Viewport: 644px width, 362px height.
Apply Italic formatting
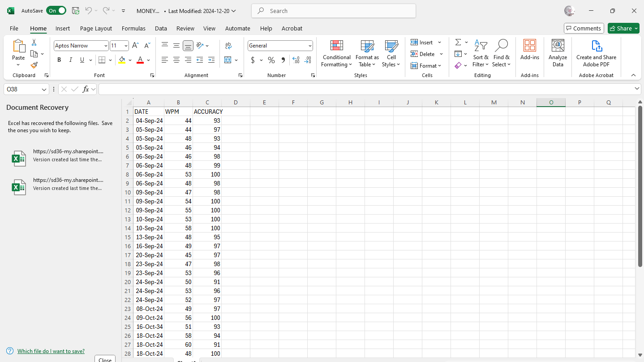pyautogui.click(x=70, y=60)
